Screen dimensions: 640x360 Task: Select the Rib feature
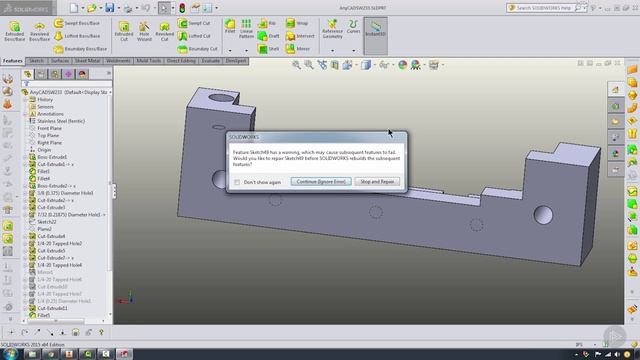267,23
